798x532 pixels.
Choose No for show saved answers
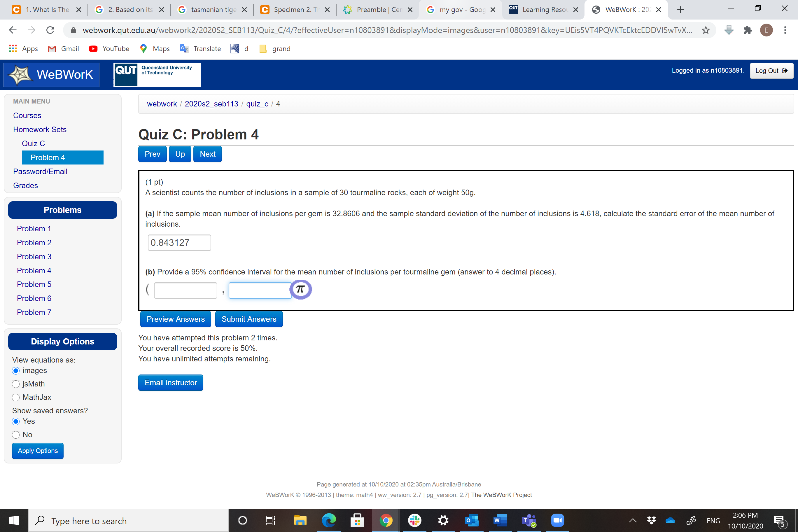(16, 435)
